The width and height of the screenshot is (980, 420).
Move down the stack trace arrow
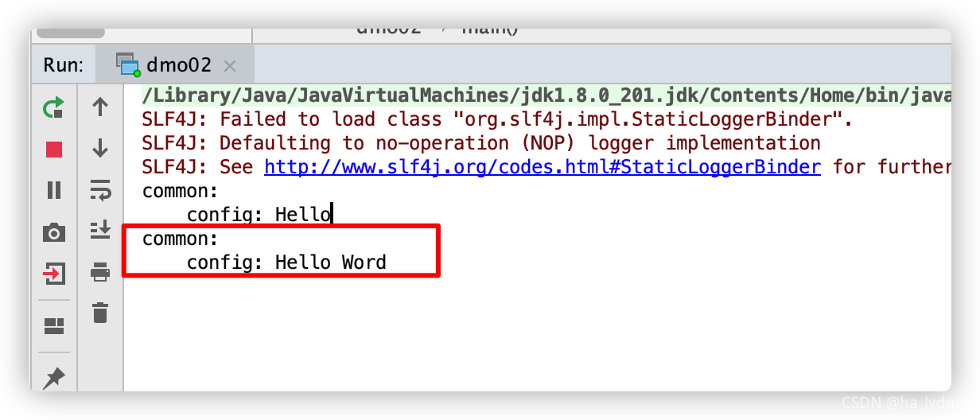[100, 149]
